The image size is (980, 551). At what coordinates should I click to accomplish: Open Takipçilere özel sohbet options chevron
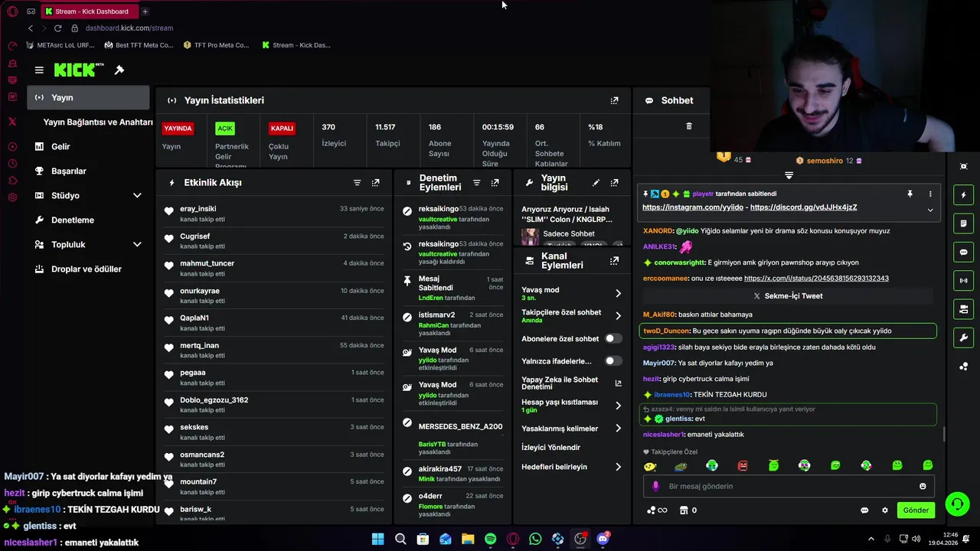[618, 316]
